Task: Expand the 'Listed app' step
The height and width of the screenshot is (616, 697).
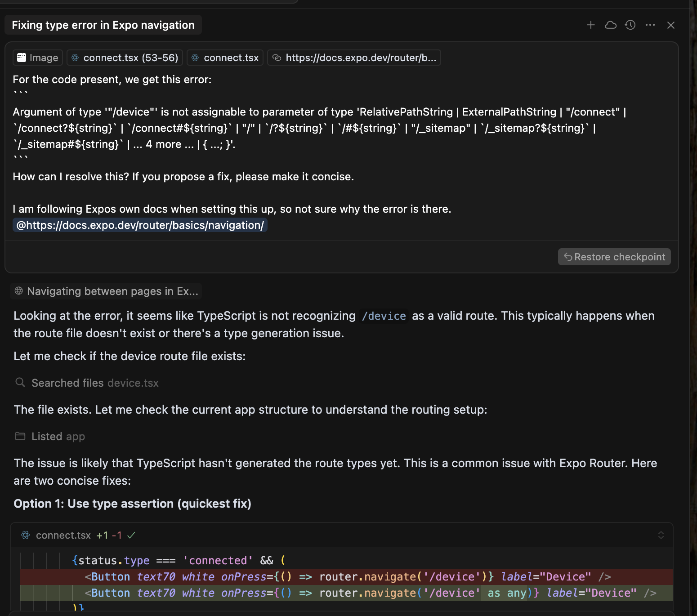Action: [x=49, y=437]
